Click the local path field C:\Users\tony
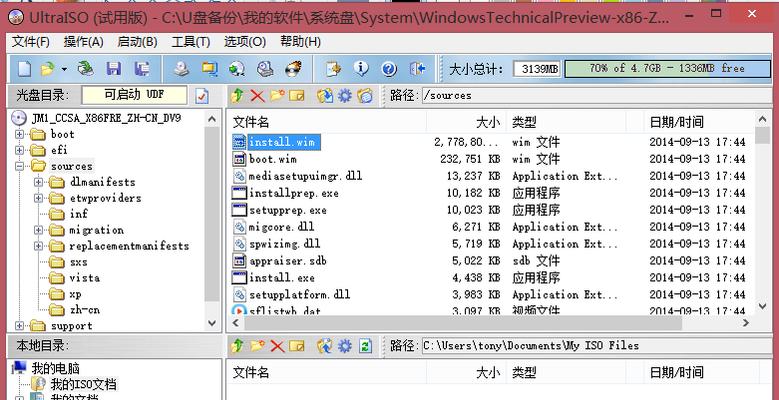 [x=595, y=346]
